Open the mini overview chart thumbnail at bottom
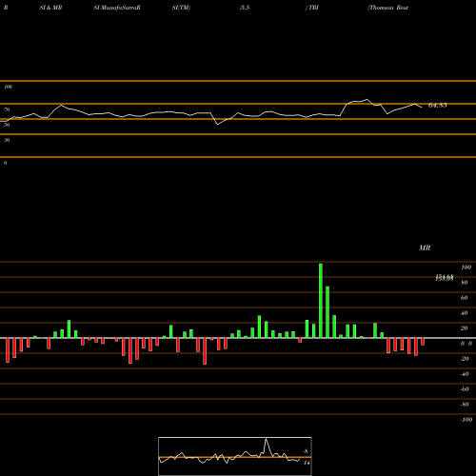The width and height of the screenshot is (476, 476). [x=235, y=456]
